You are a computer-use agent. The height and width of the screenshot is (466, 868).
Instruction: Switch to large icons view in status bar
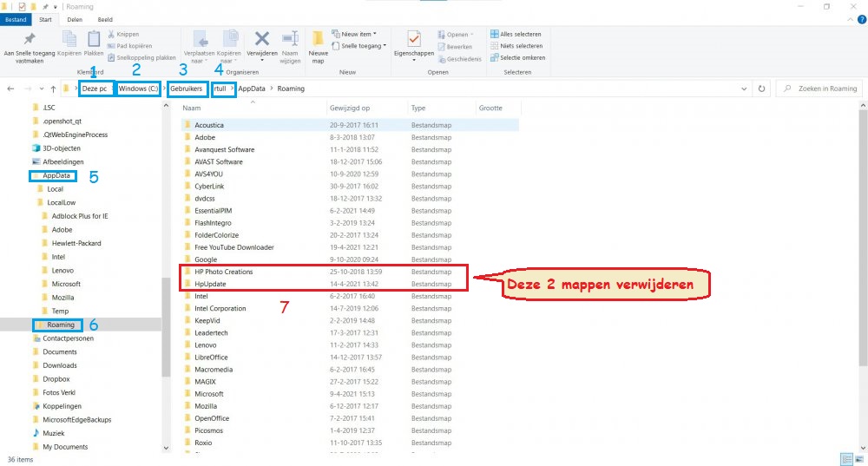[x=858, y=459]
